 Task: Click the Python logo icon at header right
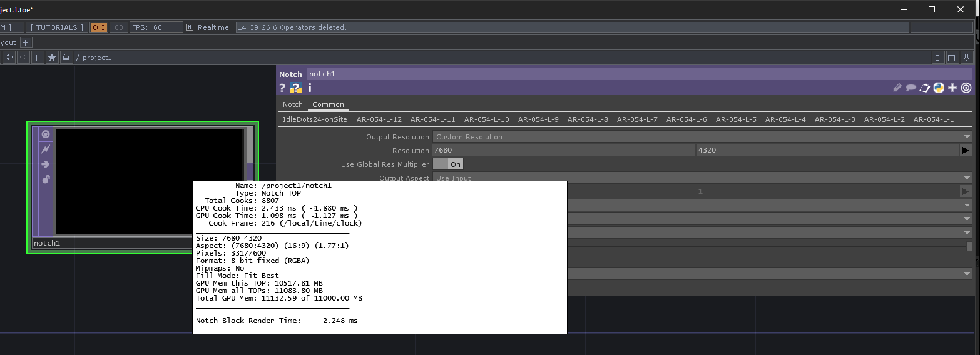[939, 88]
